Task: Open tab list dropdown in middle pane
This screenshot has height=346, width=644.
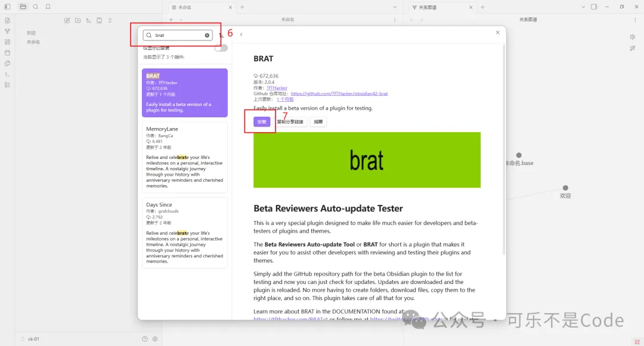Action: (x=395, y=7)
